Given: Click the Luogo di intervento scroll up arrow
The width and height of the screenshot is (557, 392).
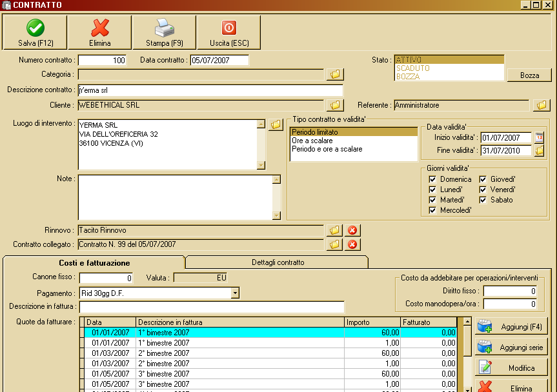Looking at the screenshot, I should pos(261,124).
